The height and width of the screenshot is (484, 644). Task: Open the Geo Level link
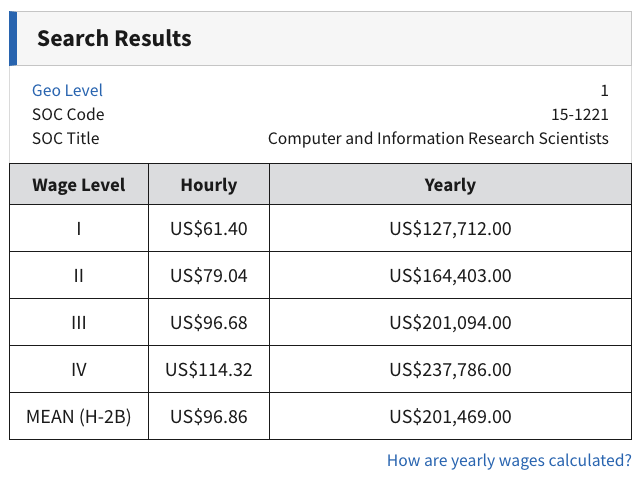67,90
